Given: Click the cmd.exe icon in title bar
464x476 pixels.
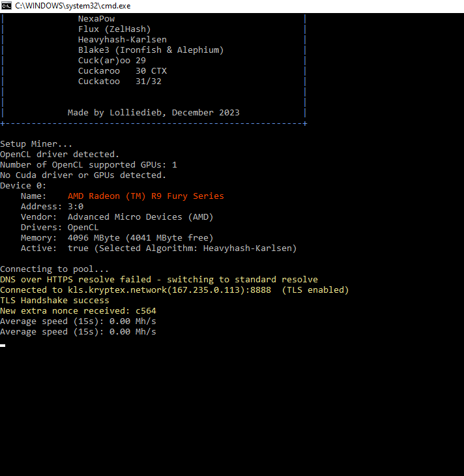Looking at the screenshot, I should click(6, 6).
